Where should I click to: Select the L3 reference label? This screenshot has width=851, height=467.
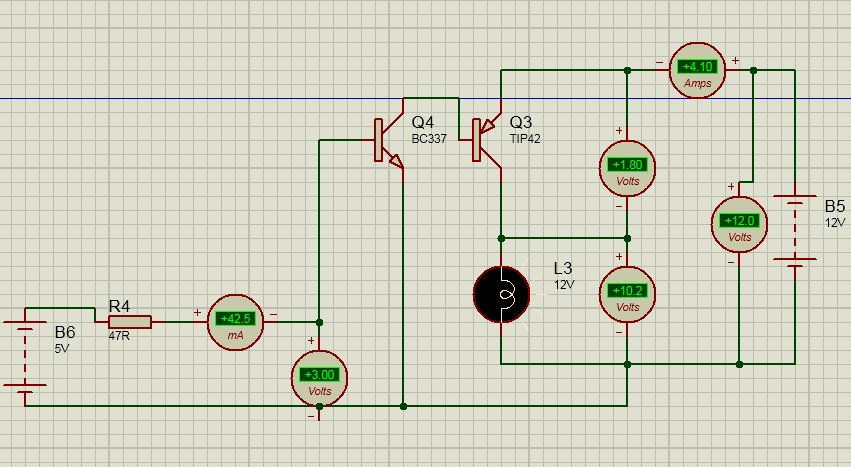(x=565, y=268)
